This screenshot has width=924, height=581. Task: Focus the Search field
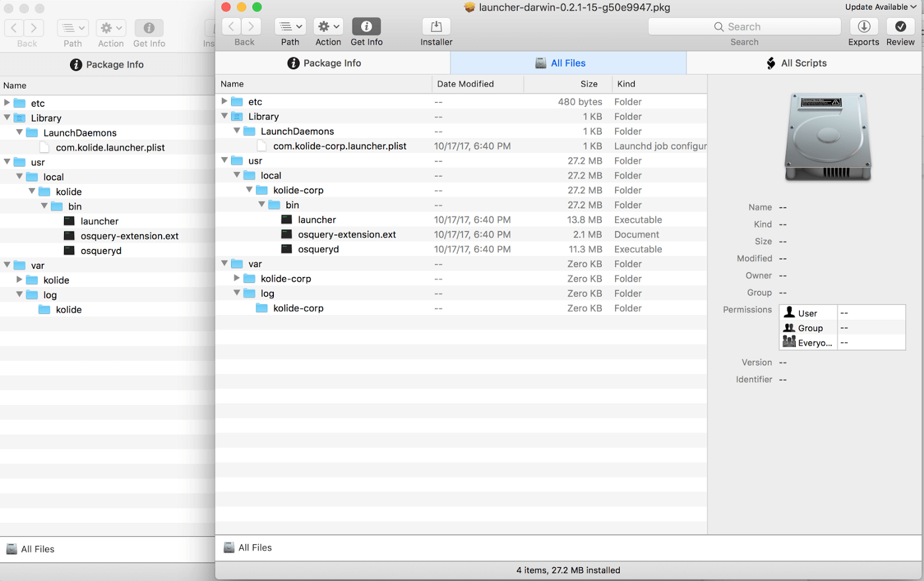pyautogui.click(x=744, y=26)
